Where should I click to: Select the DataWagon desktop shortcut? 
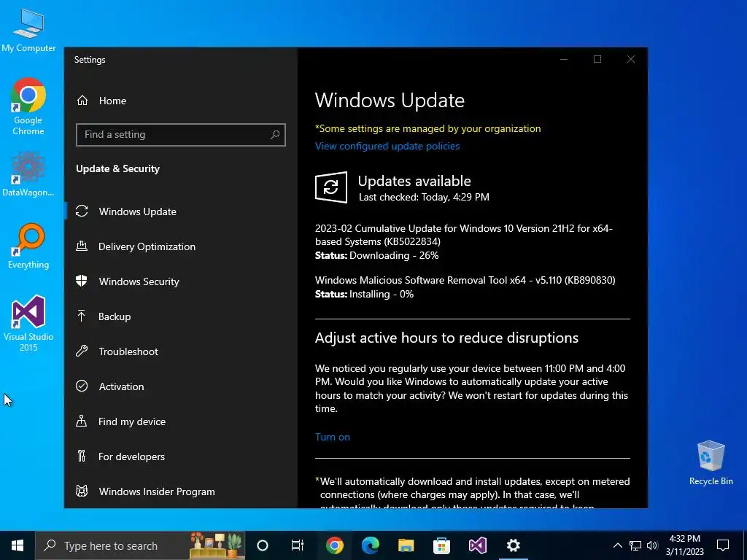tap(28, 174)
